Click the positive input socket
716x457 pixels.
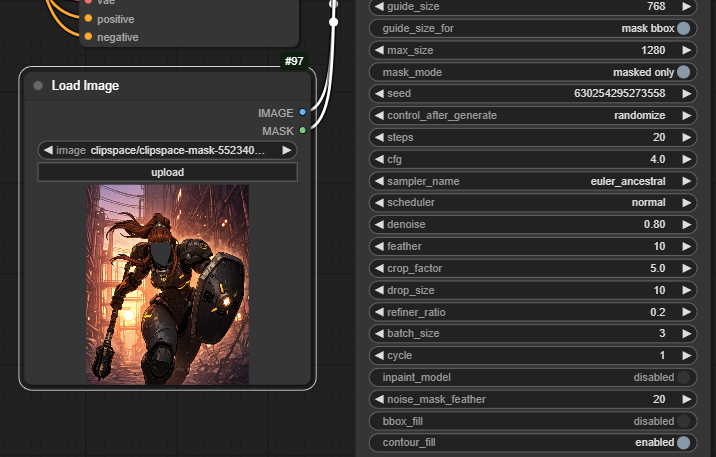pos(88,19)
